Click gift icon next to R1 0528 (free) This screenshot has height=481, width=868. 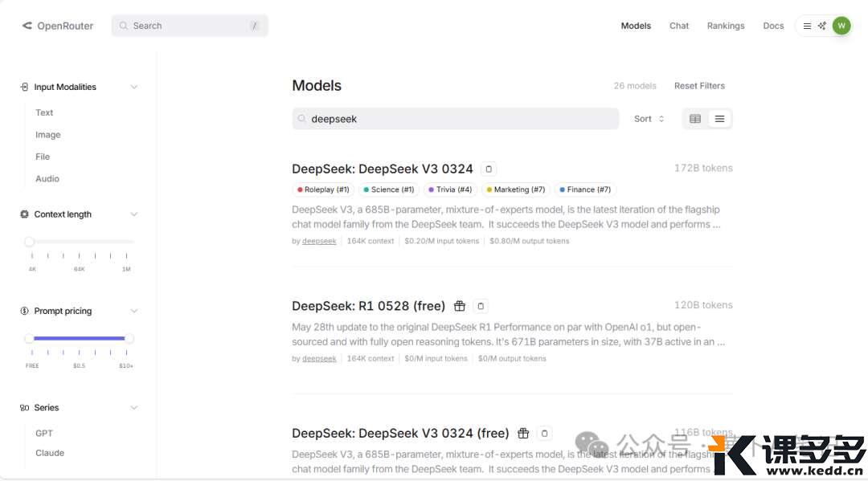click(x=460, y=306)
